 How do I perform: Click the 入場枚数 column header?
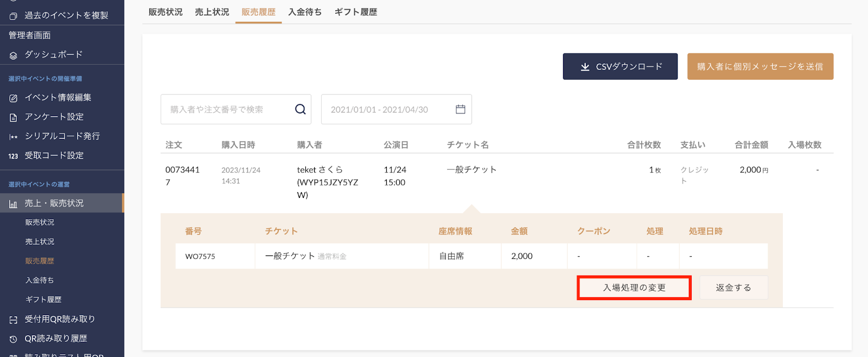pos(805,145)
